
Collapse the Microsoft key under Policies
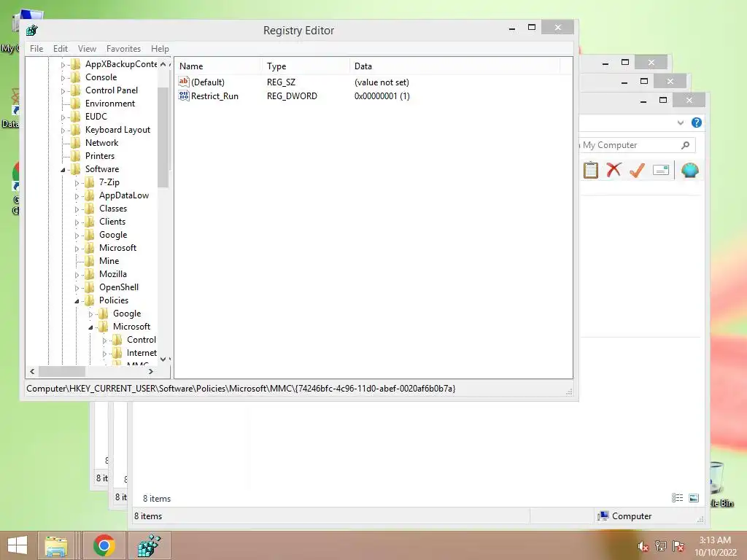tap(90, 327)
